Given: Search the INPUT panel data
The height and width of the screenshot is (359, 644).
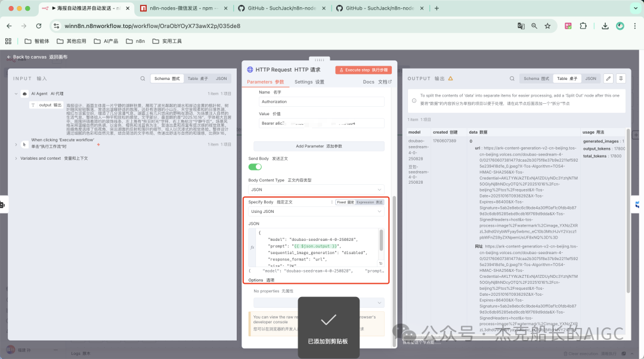Looking at the screenshot, I should (x=143, y=79).
